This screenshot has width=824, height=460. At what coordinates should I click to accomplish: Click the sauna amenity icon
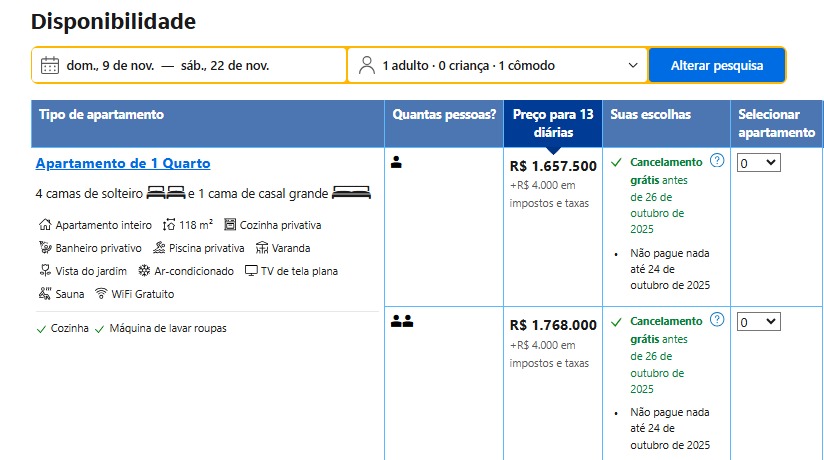point(43,294)
